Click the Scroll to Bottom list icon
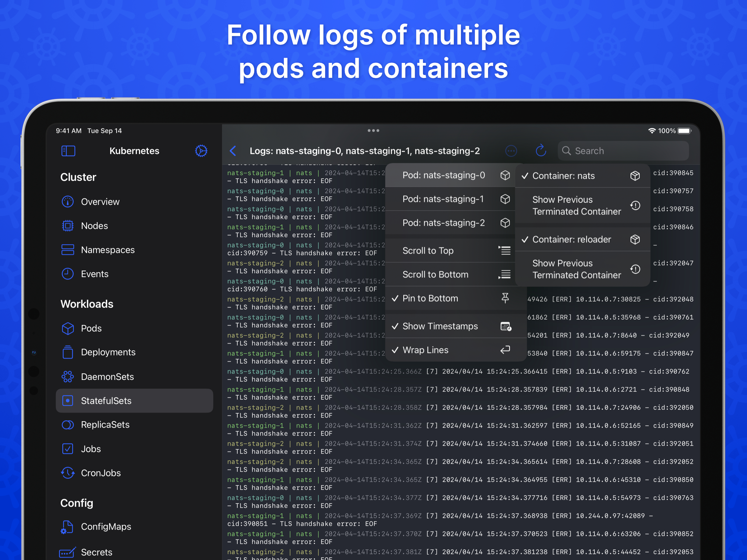747x560 pixels. click(504, 274)
